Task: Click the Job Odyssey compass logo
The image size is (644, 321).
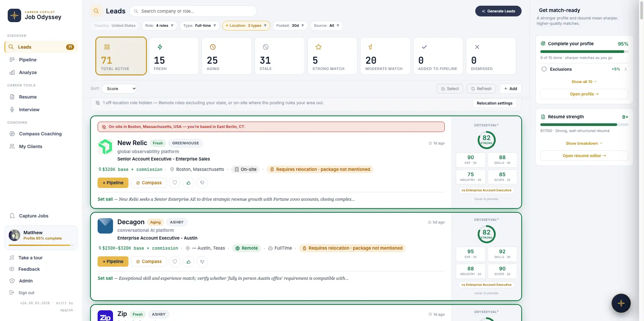Action: (14, 15)
